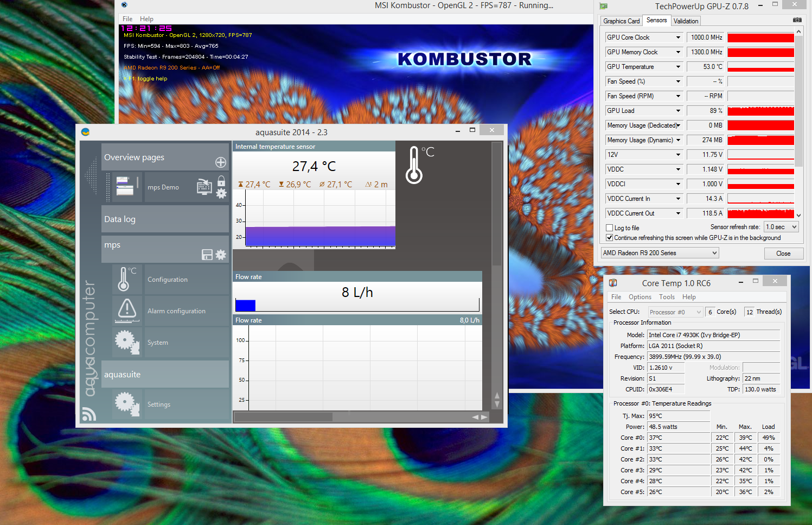The height and width of the screenshot is (525, 812).
Task: Click the Overview pages section header
Action: click(165, 157)
